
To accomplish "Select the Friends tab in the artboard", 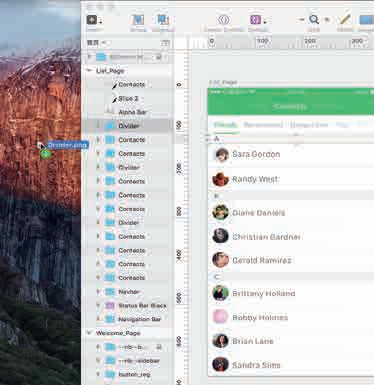I will tap(225, 125).
